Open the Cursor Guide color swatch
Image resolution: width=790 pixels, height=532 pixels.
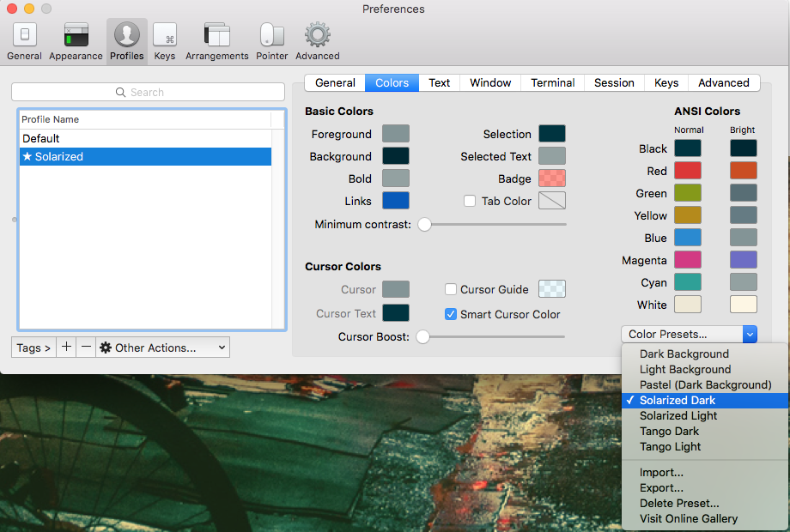tap(552, 289)
